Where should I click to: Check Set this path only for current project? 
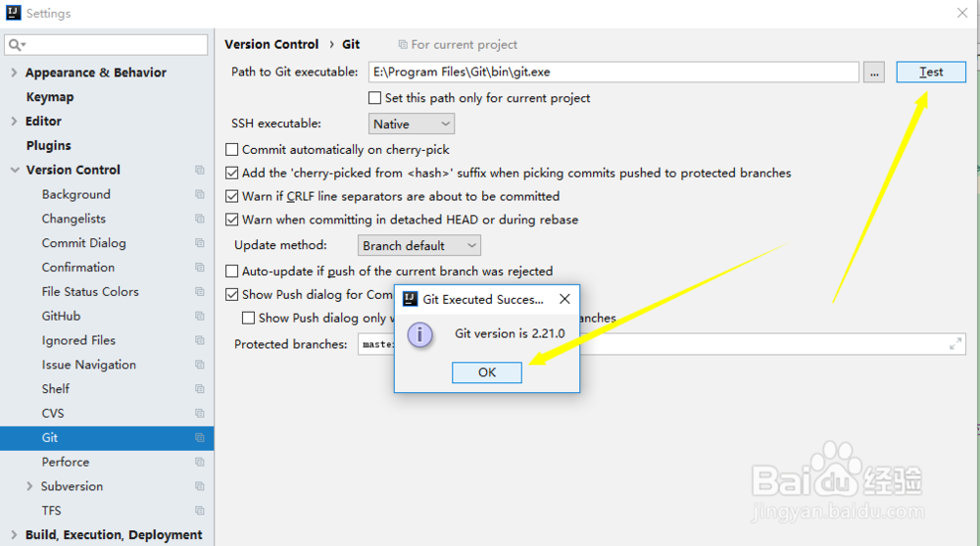(x=374, y=98)
